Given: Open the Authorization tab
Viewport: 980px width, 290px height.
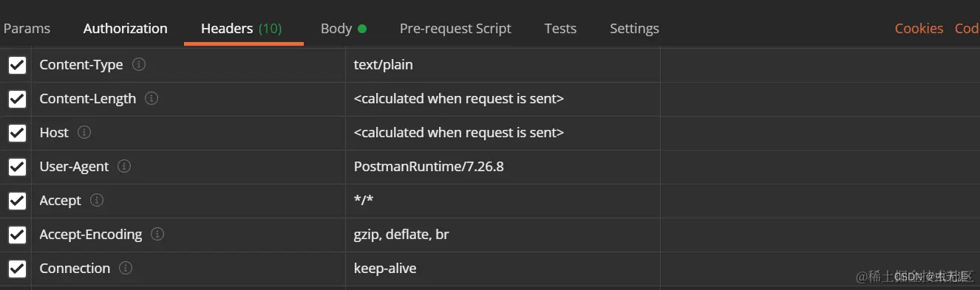Looking at the screenshot, I should click(126, 28).
